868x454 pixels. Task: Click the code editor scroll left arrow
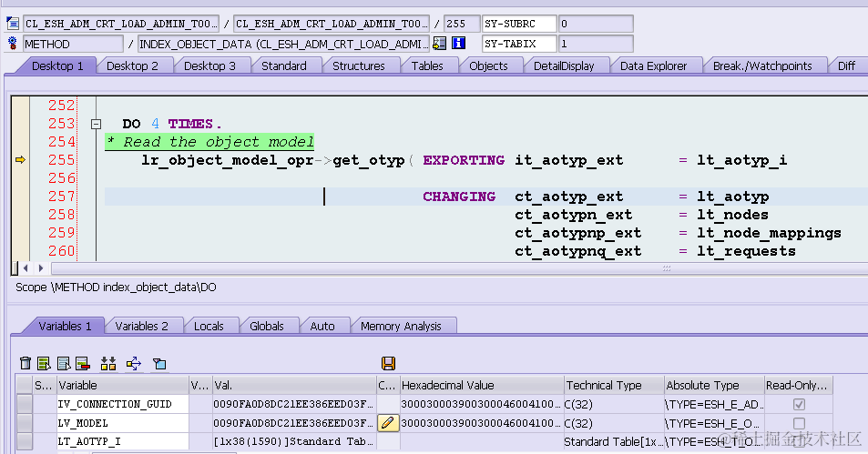point(26,268)
